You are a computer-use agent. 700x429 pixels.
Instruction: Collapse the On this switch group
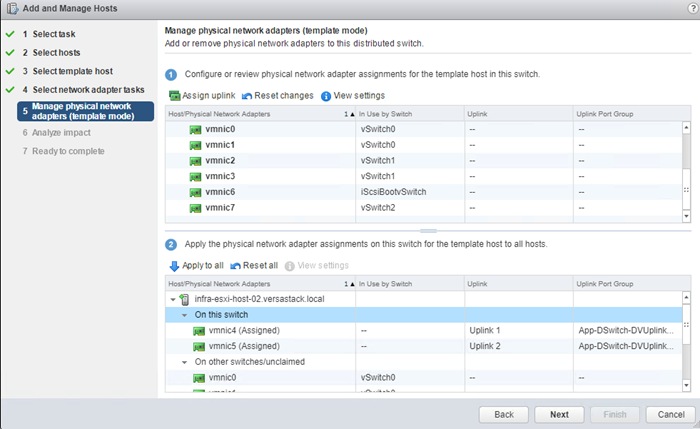pos(184,315)
